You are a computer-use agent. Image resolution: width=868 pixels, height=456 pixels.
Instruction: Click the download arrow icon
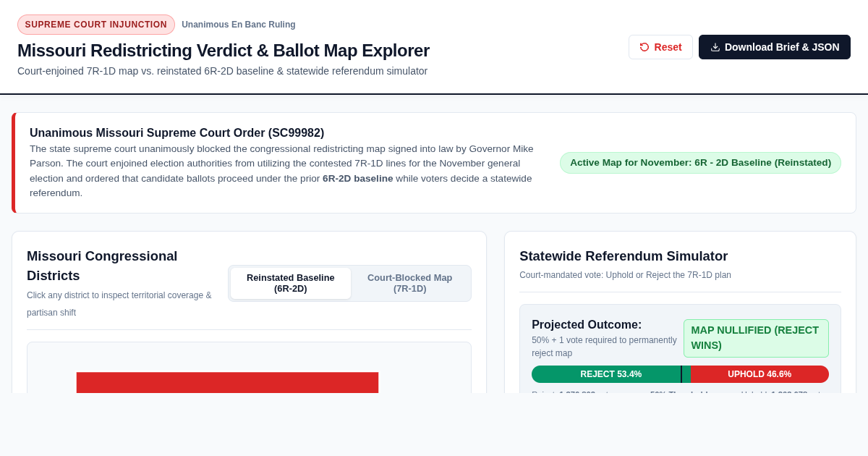coord(715,47)
